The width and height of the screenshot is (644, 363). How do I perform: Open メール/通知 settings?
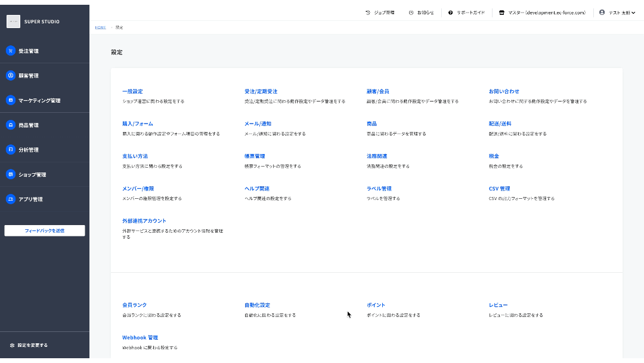[258, 124]
